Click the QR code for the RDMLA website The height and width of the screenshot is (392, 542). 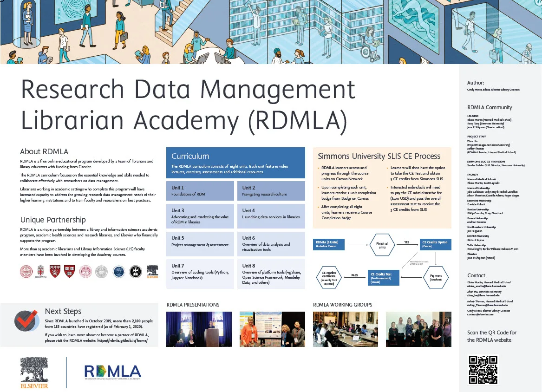(x=483, y=370)
